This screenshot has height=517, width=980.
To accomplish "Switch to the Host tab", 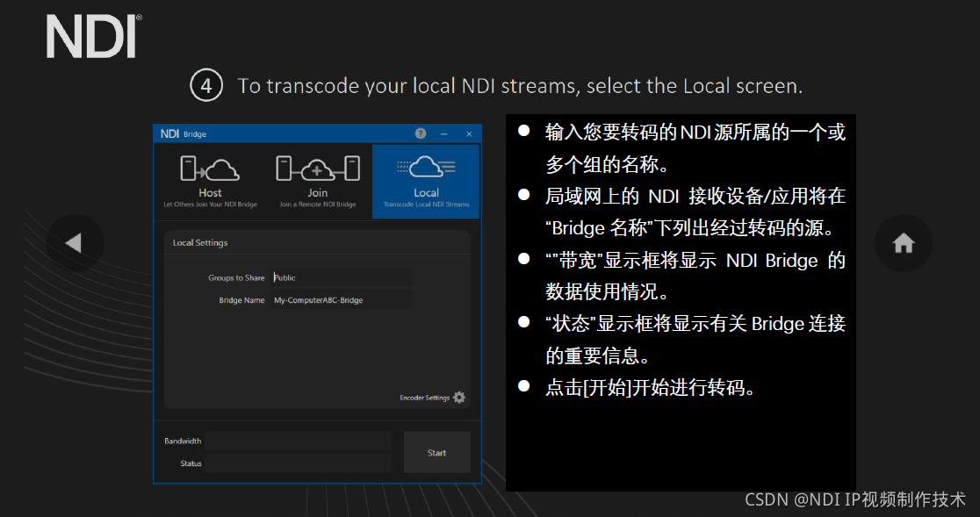I will tap(210, 181).
